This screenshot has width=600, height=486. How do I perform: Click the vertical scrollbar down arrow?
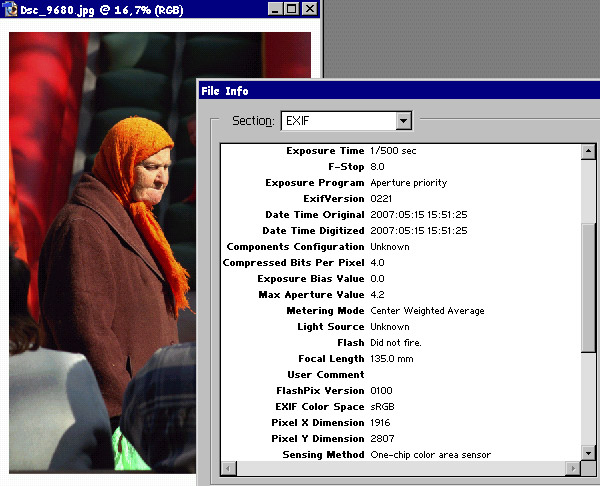(587, 453)
